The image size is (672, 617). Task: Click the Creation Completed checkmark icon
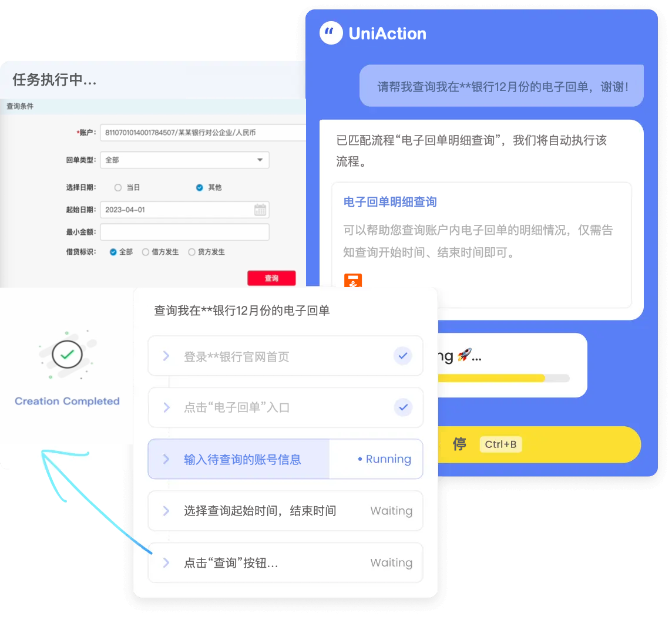67,355
